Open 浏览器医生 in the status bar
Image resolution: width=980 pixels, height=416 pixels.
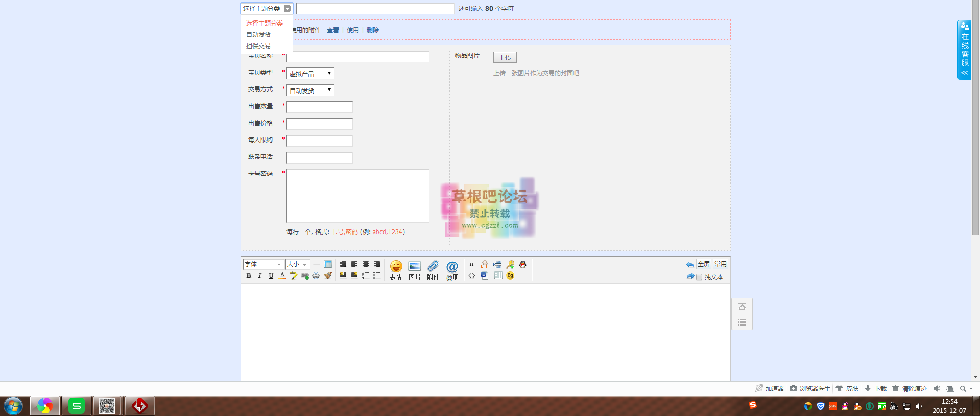(x=810, y=389)
